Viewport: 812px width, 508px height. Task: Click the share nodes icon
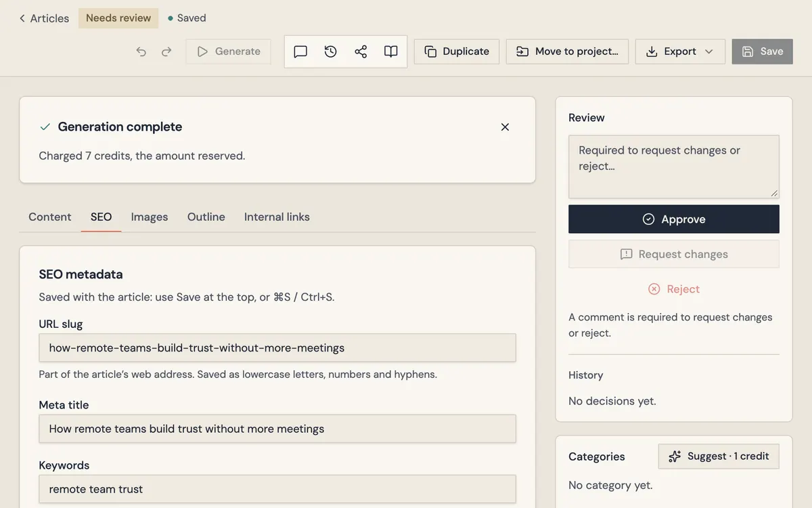(x=361, y=51)
